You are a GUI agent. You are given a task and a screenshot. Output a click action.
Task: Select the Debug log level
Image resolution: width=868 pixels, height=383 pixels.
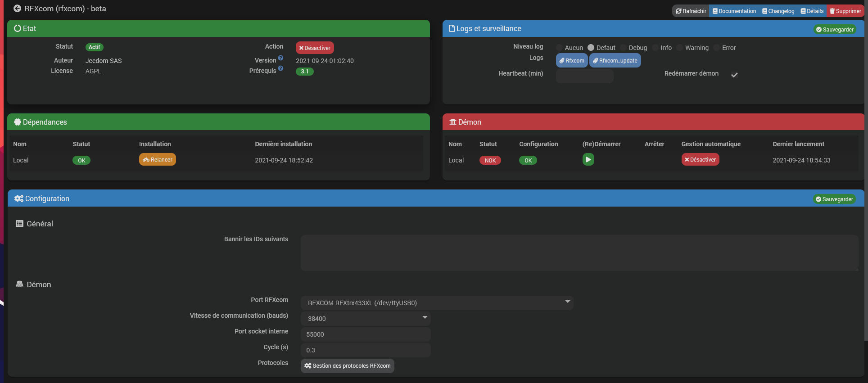coord(624,48)
